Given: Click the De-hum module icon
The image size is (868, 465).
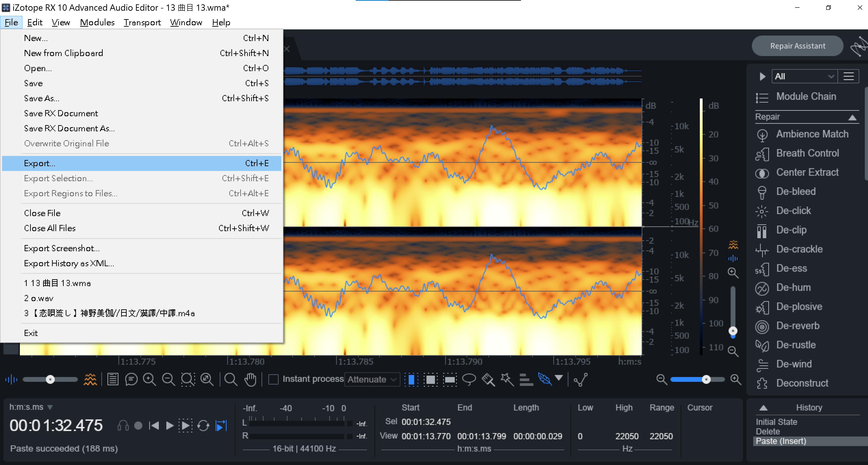Looking at the screenshot, I should point(762,288).
